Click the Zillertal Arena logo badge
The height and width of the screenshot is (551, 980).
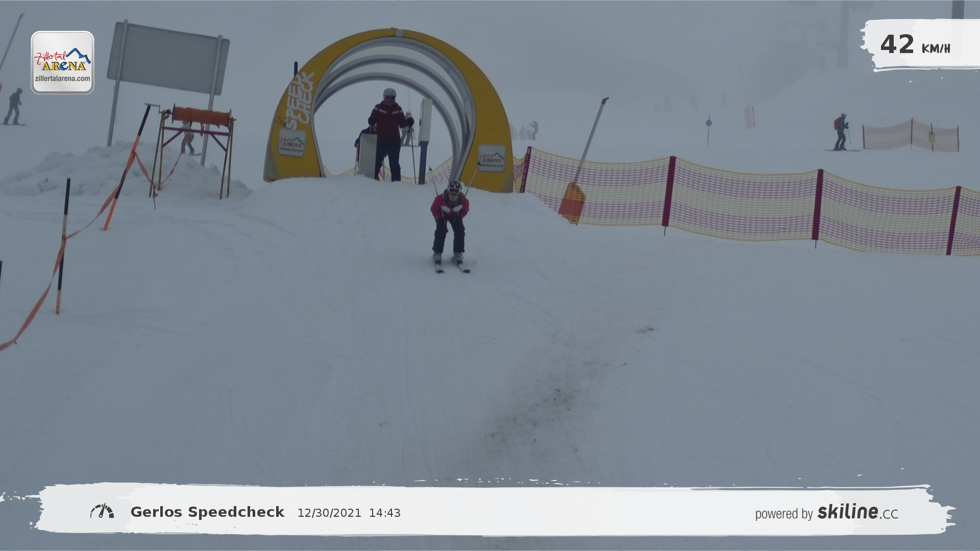coord(62,62)
